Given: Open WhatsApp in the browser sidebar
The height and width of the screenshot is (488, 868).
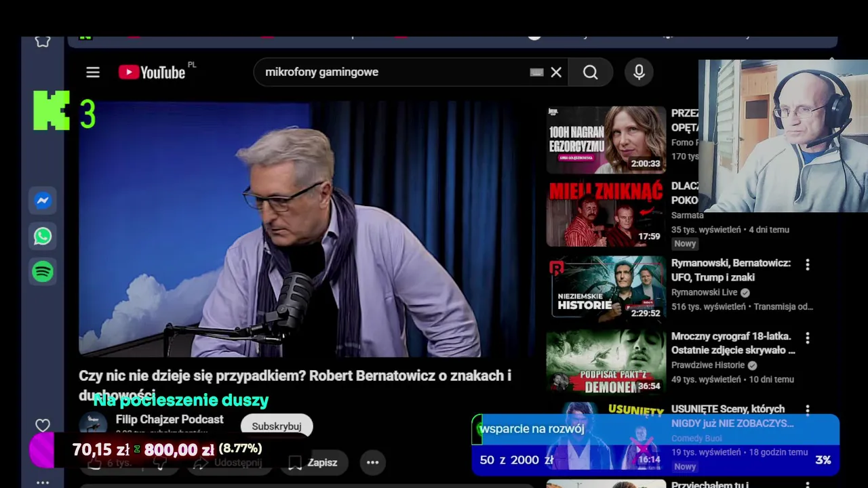Looking at the screenshot, I should pos(43,236).
